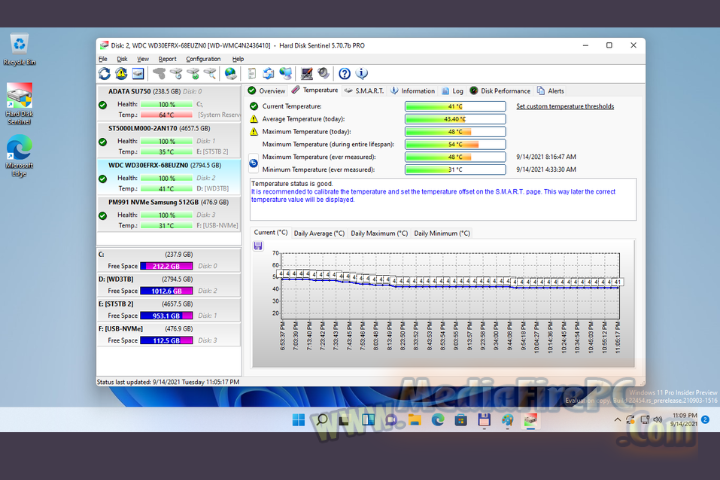
Task: Expand the system tray hidden icons chevron
Action: (618, 420)
